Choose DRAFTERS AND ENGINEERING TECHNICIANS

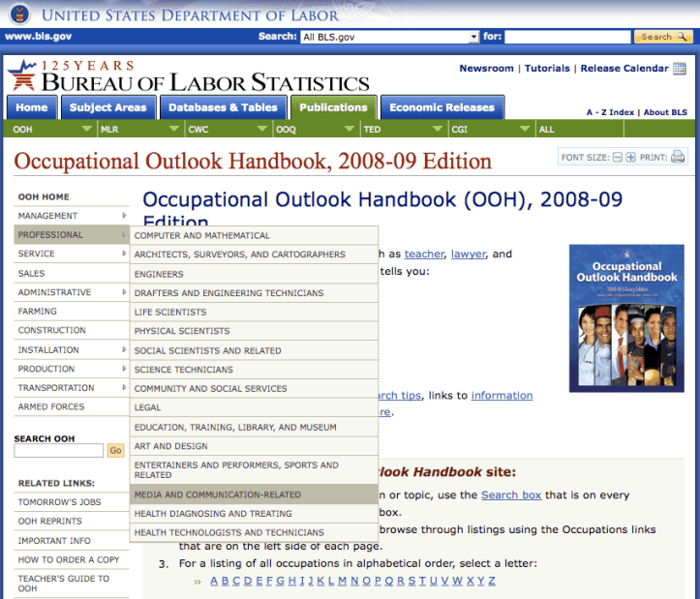coord(254,293)
